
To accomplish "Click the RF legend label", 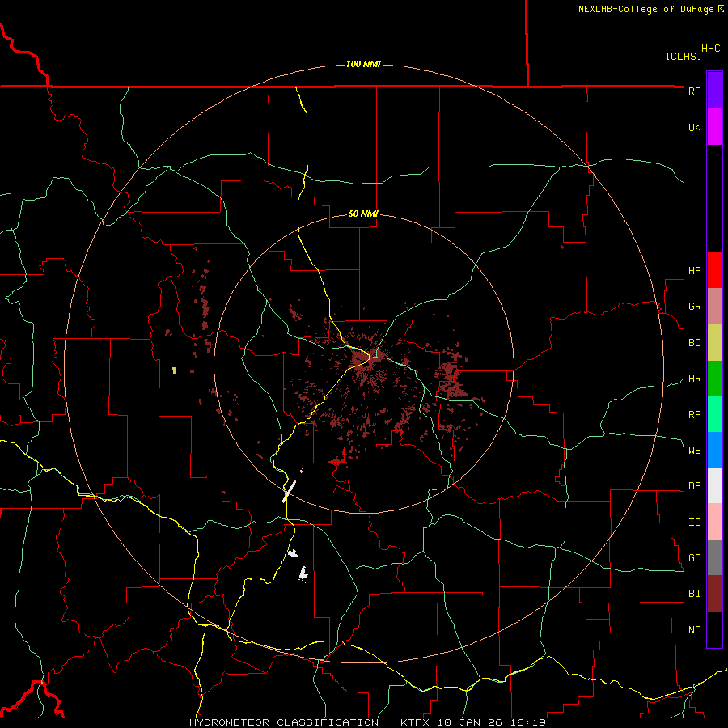I will point(694,91).
